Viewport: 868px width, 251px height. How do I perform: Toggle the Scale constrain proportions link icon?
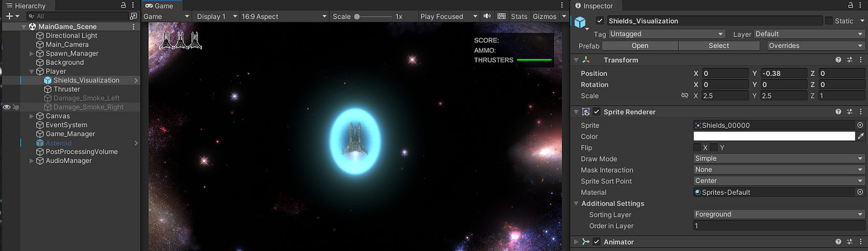coord(685,96)
